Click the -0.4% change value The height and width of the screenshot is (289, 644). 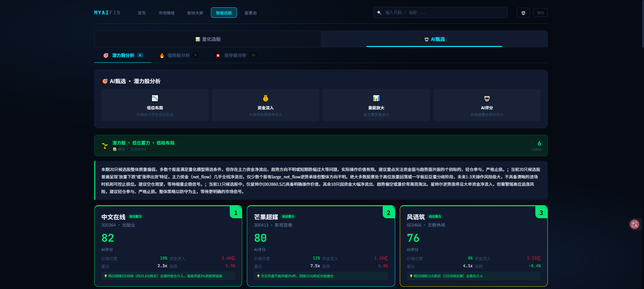tap(535, 266)
